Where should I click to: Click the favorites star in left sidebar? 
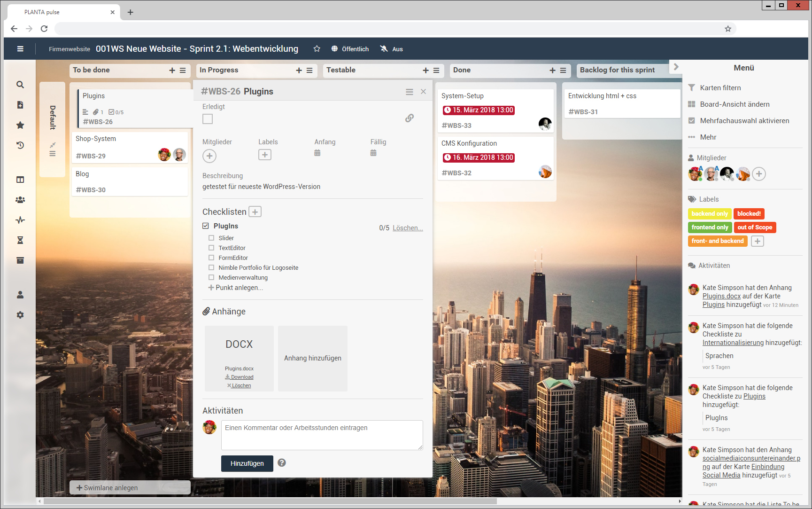(20, 125)
